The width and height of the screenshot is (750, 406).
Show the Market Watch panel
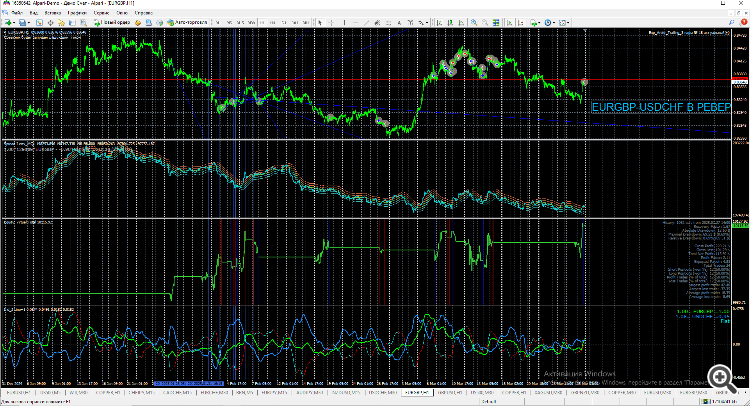click(39, 22)
